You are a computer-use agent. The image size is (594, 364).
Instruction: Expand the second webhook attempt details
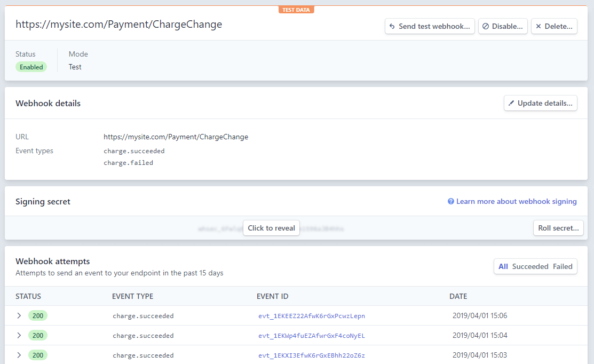(x=20, y=335)
